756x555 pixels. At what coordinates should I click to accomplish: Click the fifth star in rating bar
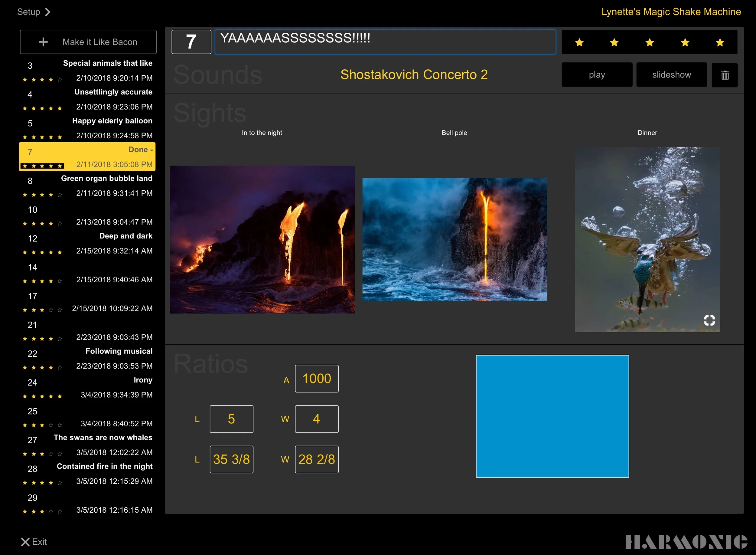pyautogui.click(x=719, y=43)
